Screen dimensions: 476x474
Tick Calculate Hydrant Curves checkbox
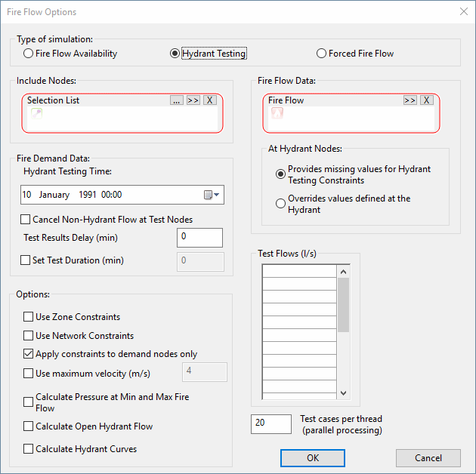pos(29,449)
